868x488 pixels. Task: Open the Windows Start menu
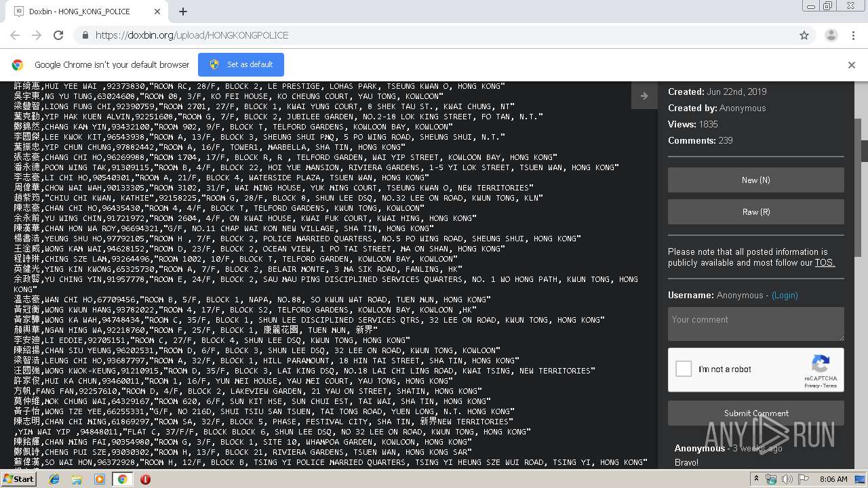pyautogui.click(x=18, y=479)
